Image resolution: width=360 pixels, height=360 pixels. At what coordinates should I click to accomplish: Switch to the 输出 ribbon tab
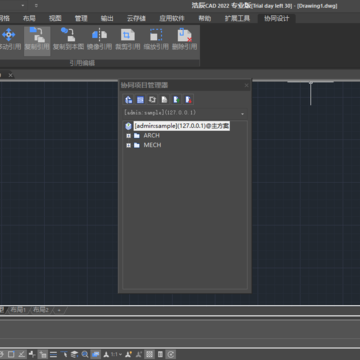pos(107,18)
